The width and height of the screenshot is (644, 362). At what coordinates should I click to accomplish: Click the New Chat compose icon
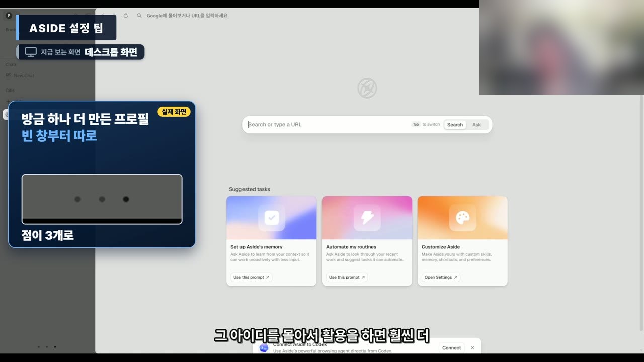tap(9, 76)
